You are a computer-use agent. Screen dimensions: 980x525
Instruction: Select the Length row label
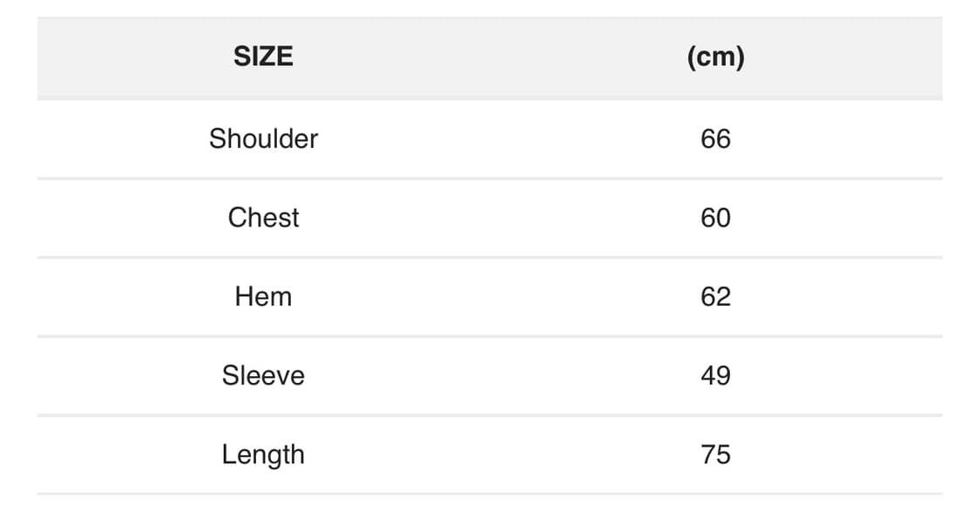[x=263, y=454]
